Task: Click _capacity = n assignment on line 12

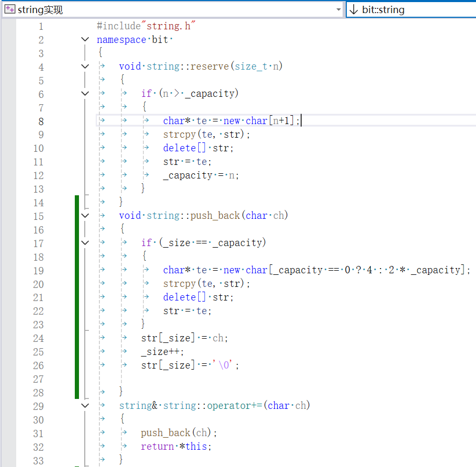Action: pos(199,175)
